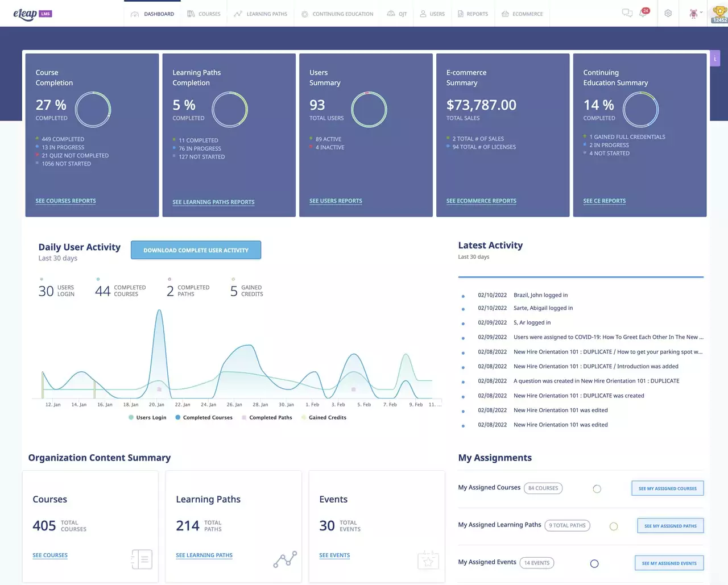Image resolution: width=728 pixels, height=585 pixels.
Task: Click the 89 Active users stat
Action: 325,139
